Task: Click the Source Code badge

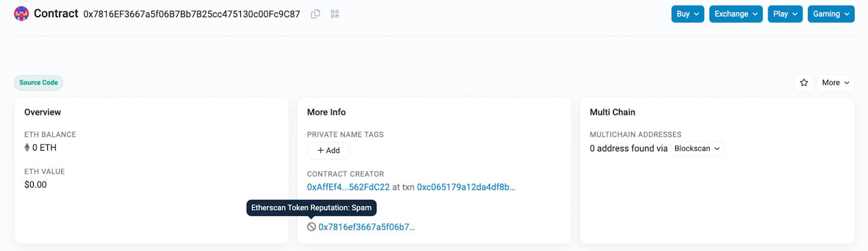Action: coord(39,83)
